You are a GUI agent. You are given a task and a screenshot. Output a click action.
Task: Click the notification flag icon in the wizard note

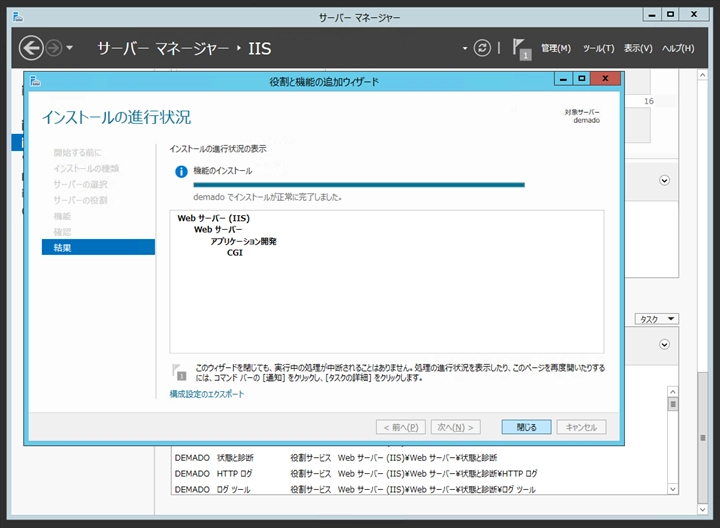tap(179, 372)
